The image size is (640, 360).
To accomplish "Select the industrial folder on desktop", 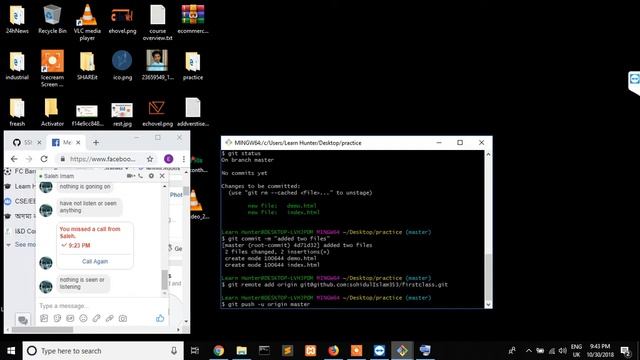I will (17, 65).
